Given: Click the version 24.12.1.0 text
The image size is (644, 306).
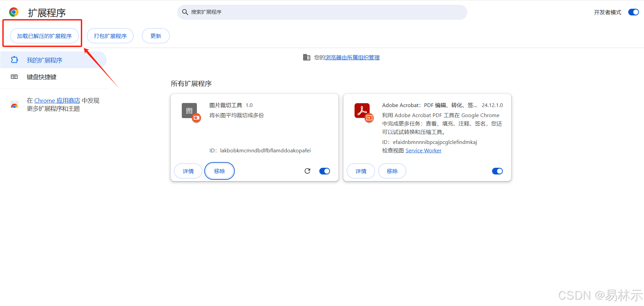Looking at the screenshot, I should (x=492, y=105).
